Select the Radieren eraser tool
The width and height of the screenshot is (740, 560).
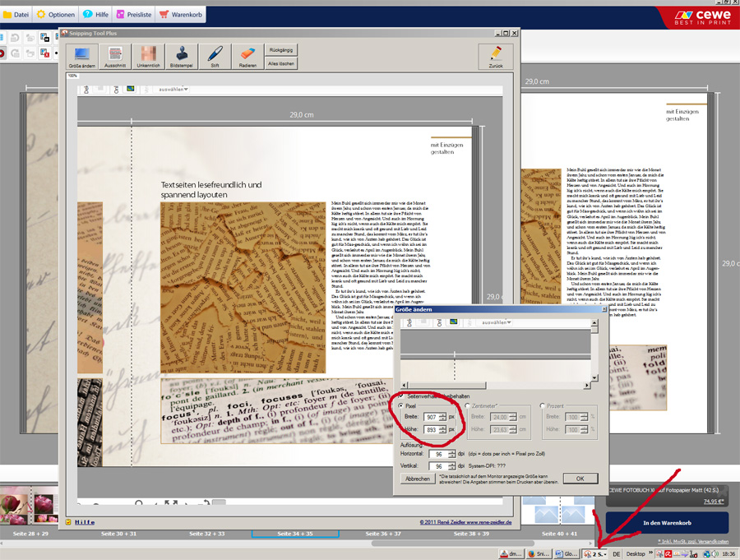247,56
